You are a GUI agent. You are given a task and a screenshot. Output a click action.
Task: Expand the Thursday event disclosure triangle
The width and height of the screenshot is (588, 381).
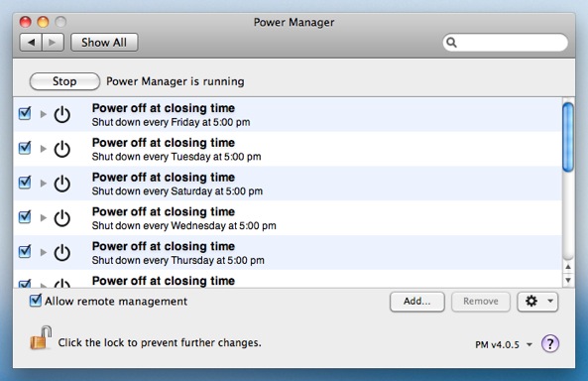tap(44, 252)
